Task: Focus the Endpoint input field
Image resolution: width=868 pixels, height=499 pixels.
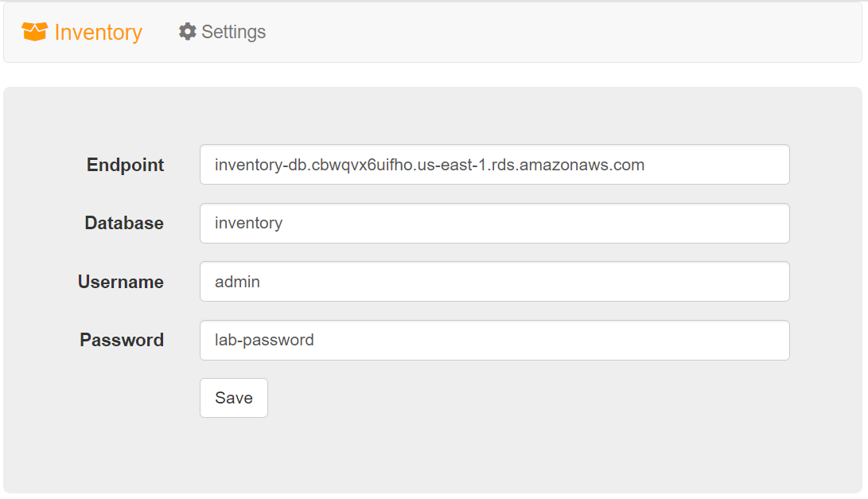Action: point(494,165)
